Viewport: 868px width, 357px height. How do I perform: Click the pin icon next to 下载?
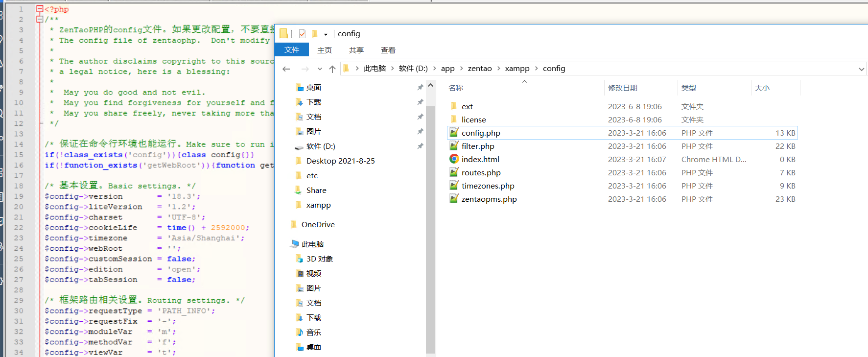point(420,102)
